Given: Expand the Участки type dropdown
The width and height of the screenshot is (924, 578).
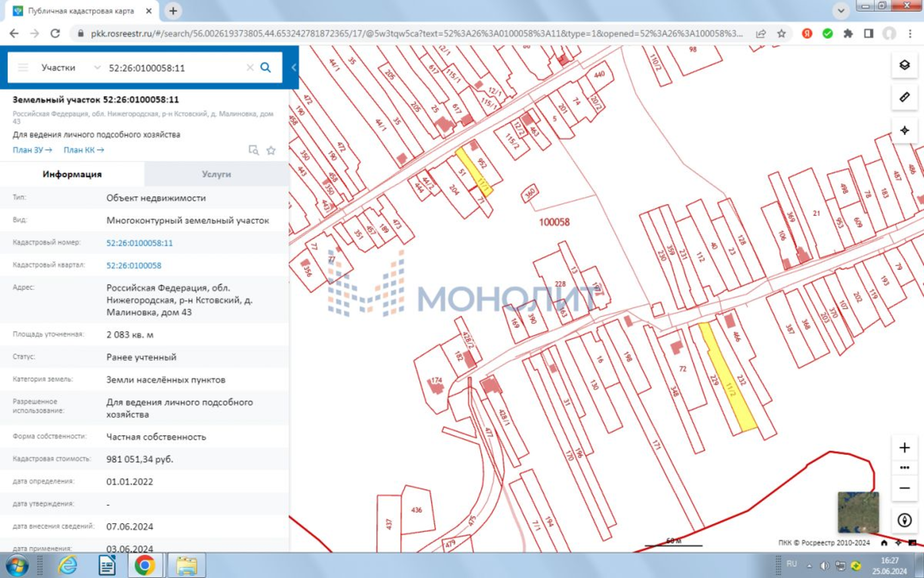Looking at the screenshot, I should click(70, 68).
